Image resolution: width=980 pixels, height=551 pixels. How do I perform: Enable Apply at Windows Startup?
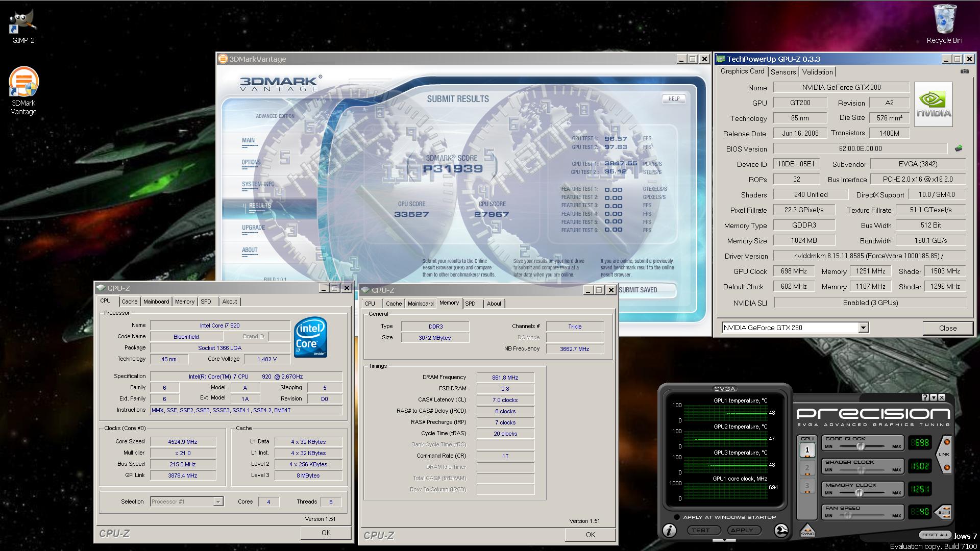pyautogui.click(x=677, y=517)
